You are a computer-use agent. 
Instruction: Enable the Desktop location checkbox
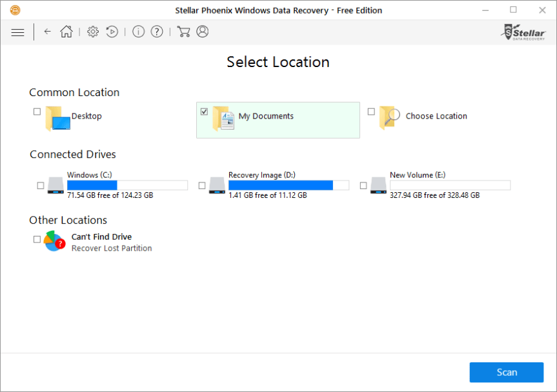[37, 112]
